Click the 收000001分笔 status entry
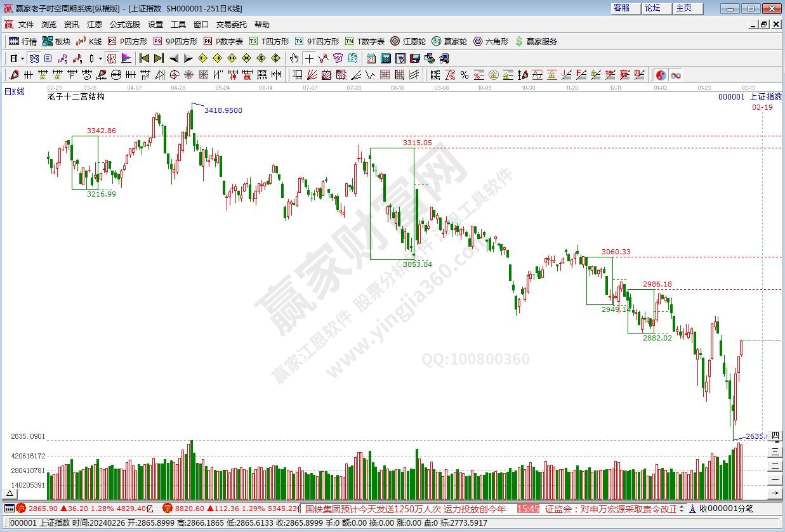The height and width of the screenshot is (532, 785). (726, 509)
